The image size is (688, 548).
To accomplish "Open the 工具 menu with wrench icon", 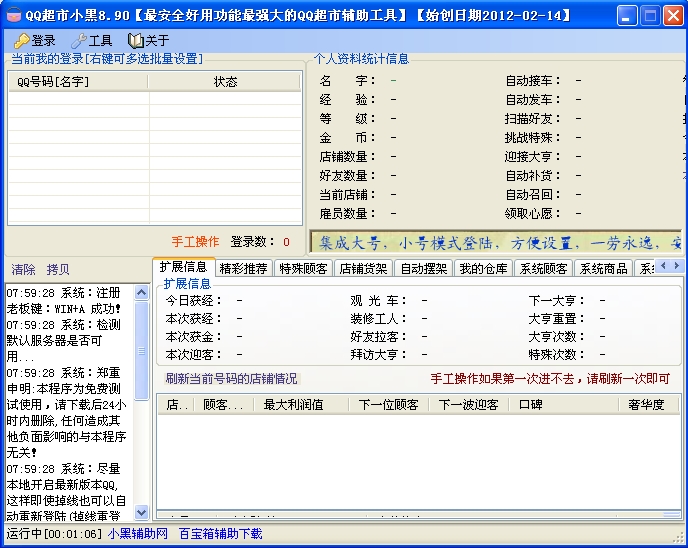I will (92, 41).
